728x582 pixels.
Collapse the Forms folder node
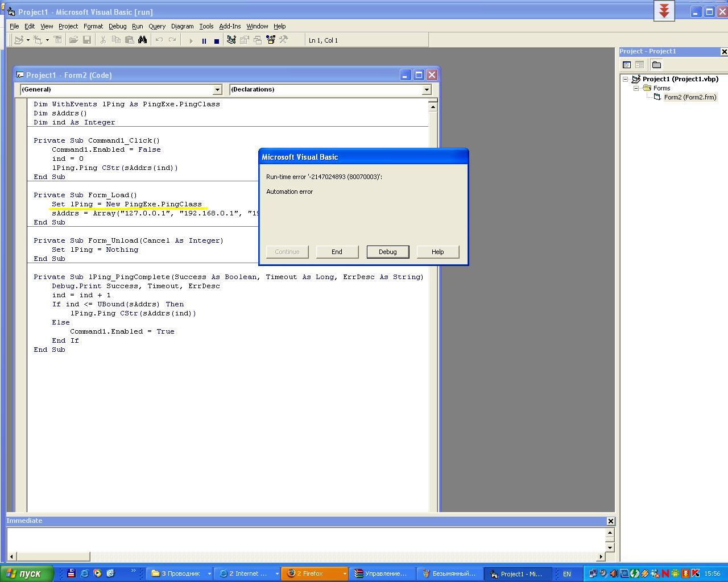pos(636,88)
